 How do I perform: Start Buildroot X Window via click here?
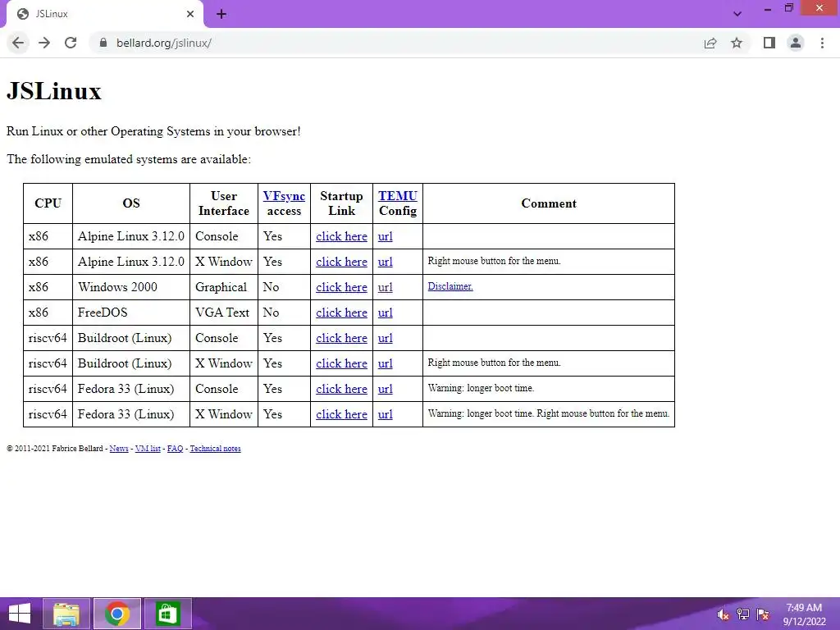pos(341,363)
